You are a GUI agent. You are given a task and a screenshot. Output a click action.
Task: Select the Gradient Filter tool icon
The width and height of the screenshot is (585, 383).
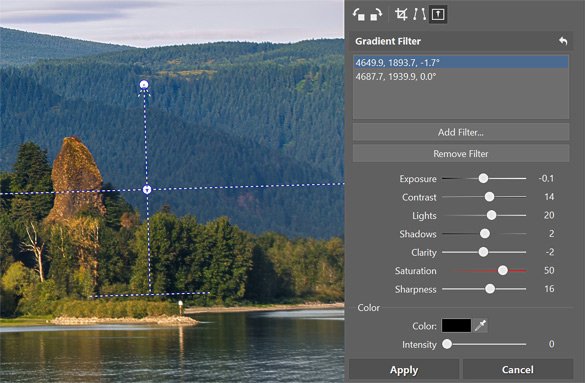(x=438, y=15)
